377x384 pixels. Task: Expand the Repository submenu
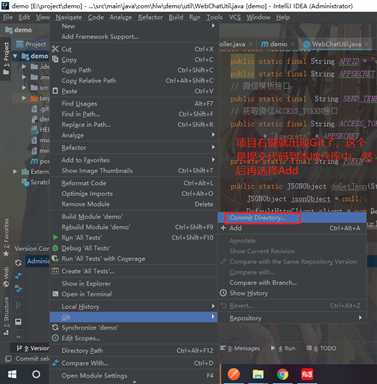pyautogui.click(x=292, y=318)
